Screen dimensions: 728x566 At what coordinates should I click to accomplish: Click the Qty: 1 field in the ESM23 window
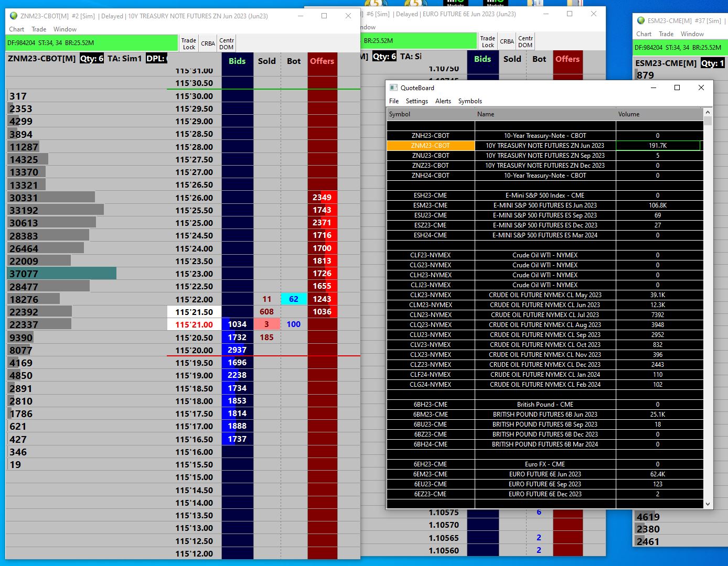point(712,63)
